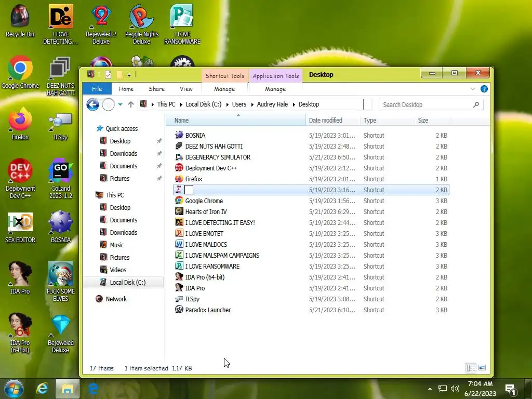
Task: Select the BOSNIA desktop icon
Action: (60, 227)
